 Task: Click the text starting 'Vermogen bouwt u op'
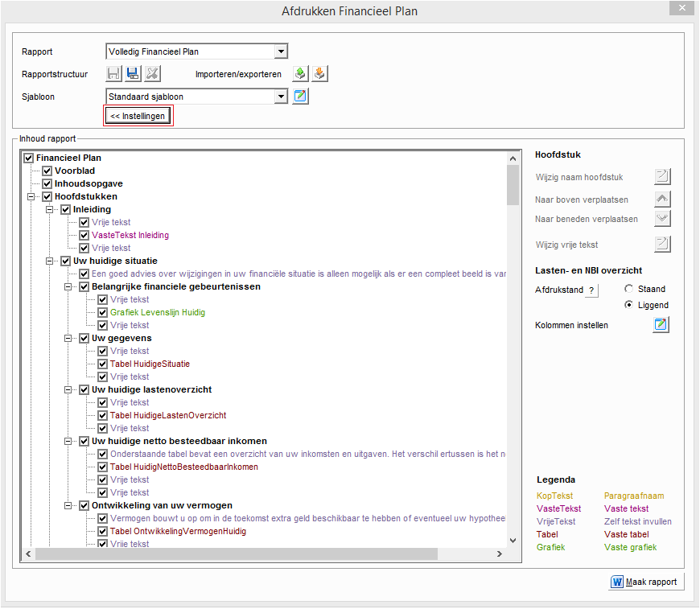tap(307, 518)
